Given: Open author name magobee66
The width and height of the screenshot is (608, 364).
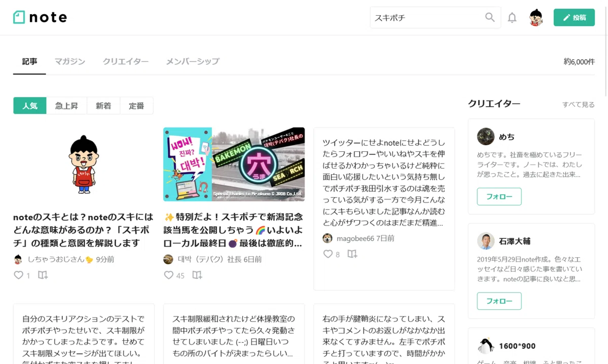Looking at the screenshot, I should coord(355,238).
